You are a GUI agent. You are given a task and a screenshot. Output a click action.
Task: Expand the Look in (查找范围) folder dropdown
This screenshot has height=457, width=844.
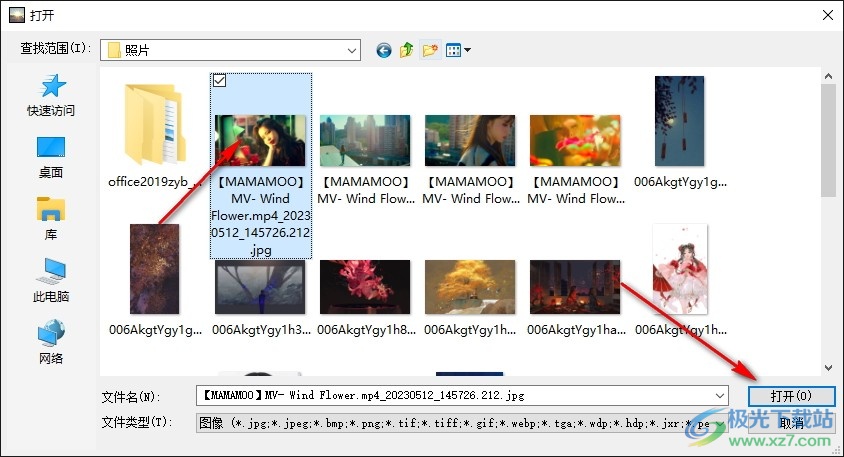(x=351, y=51)
